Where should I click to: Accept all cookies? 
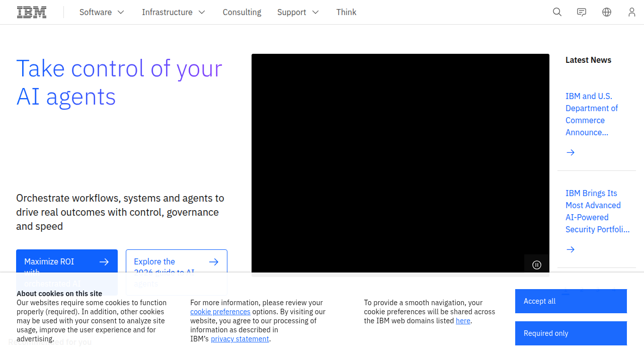(x=571, y=301)
